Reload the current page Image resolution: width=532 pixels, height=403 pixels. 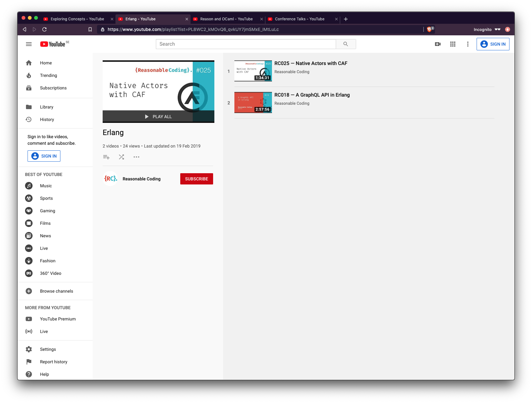click(x=45, y=29)
